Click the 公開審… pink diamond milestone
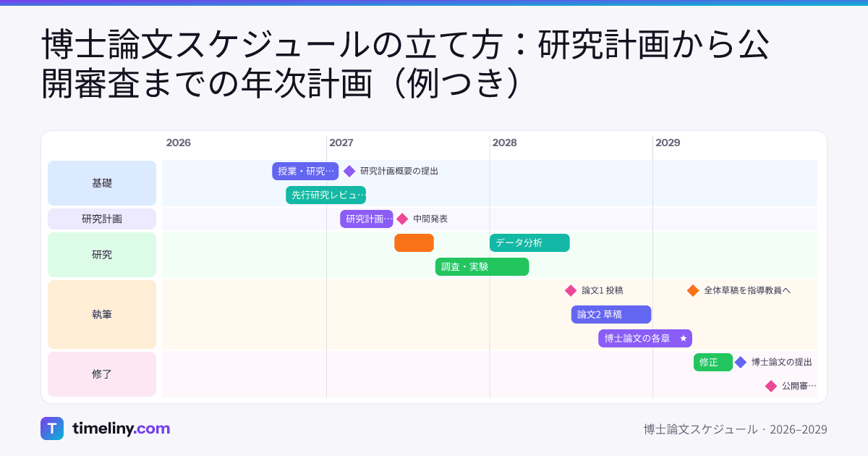This screenshot has height=456, width=868. (x=771, y=386)
